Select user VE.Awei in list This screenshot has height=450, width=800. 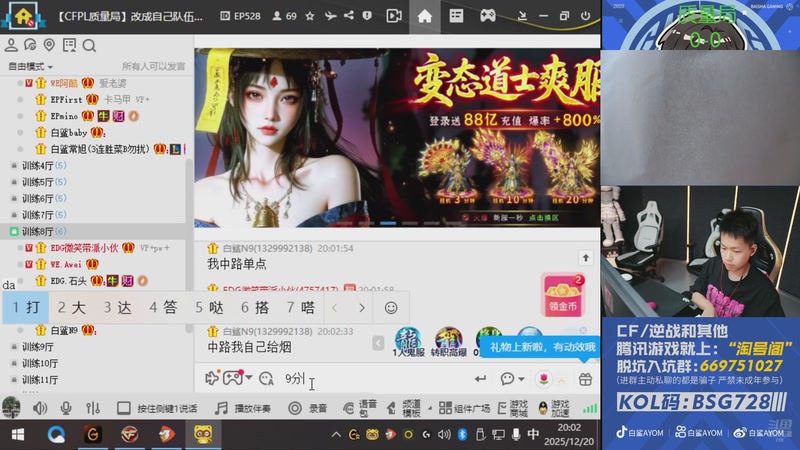click(x=66, y=264)
